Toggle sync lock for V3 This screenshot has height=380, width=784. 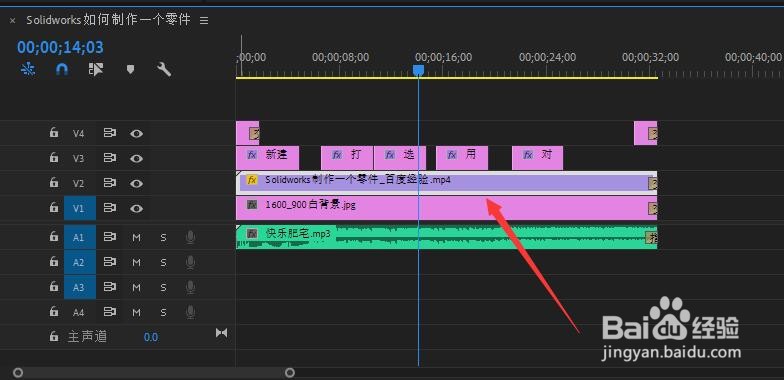[x=110, y=158]
